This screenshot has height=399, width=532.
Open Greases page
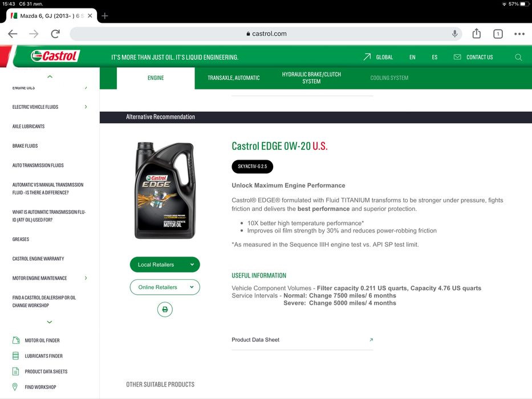click(x=21, y=239)
